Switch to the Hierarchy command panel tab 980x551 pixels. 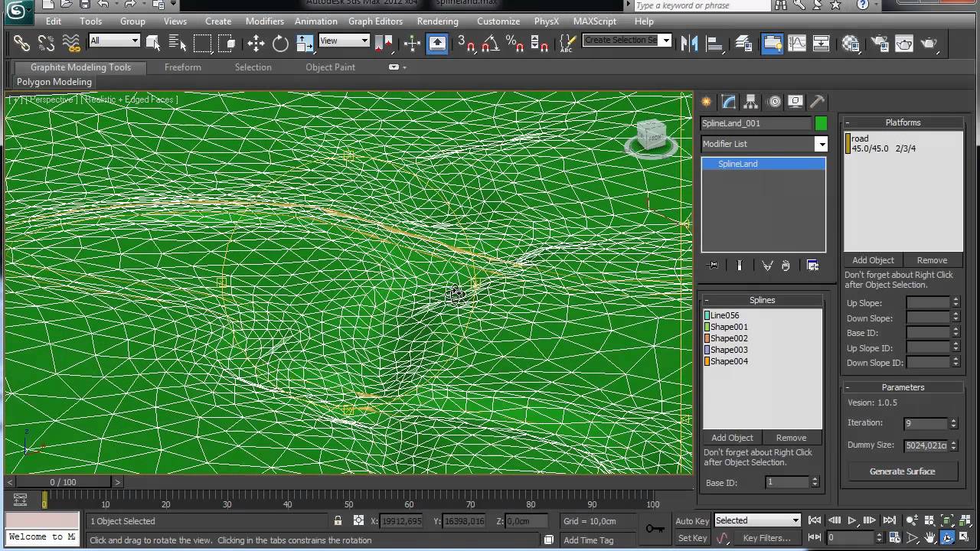click(x=750, y=101)
